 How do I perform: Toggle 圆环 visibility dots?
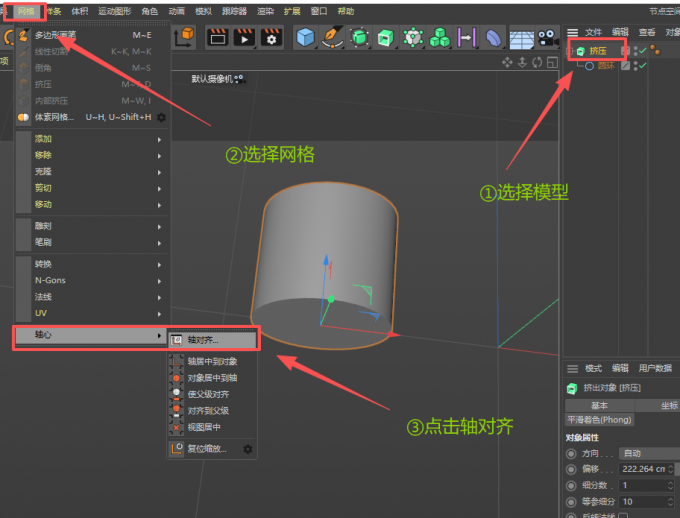click(x=635, y=66)
